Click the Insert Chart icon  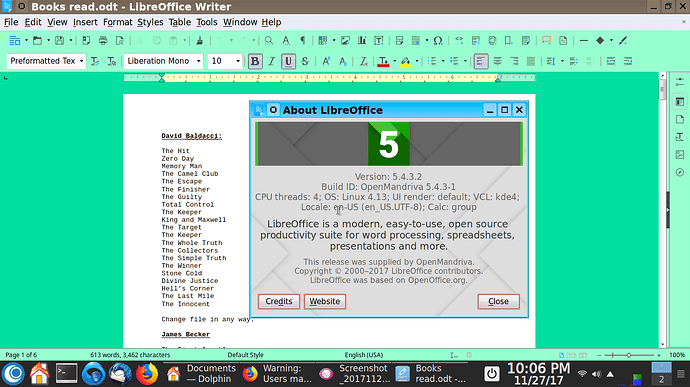pyautogui.click(x=362, y=41)
